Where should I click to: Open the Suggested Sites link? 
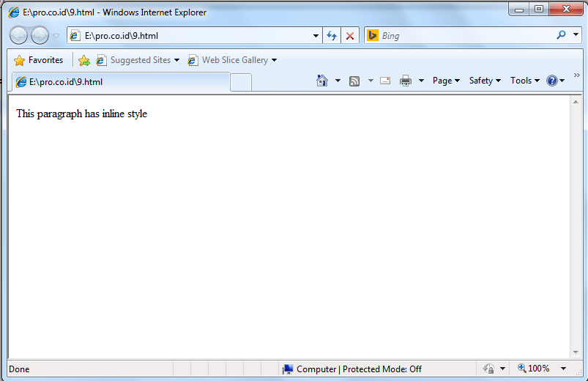(139, 60)
